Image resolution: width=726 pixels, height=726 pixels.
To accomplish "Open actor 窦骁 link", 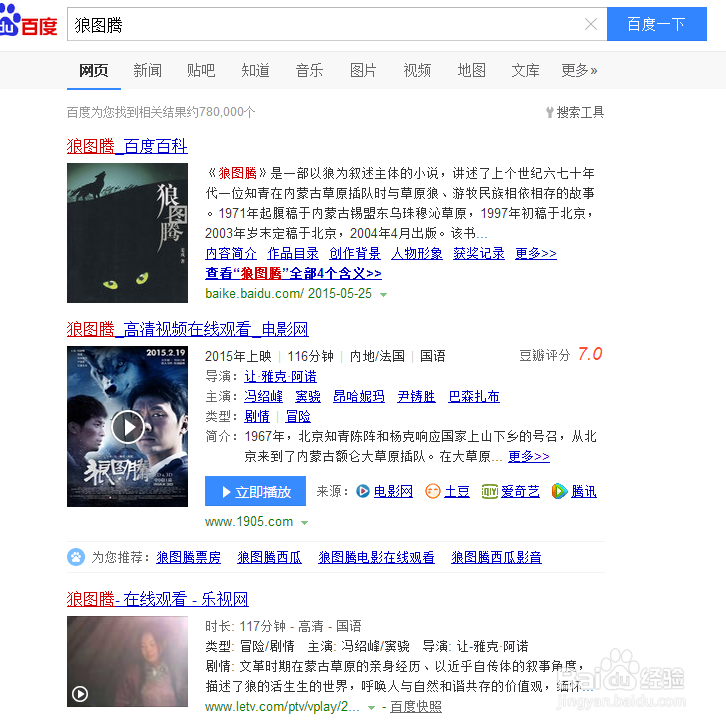I will [308, 396].
